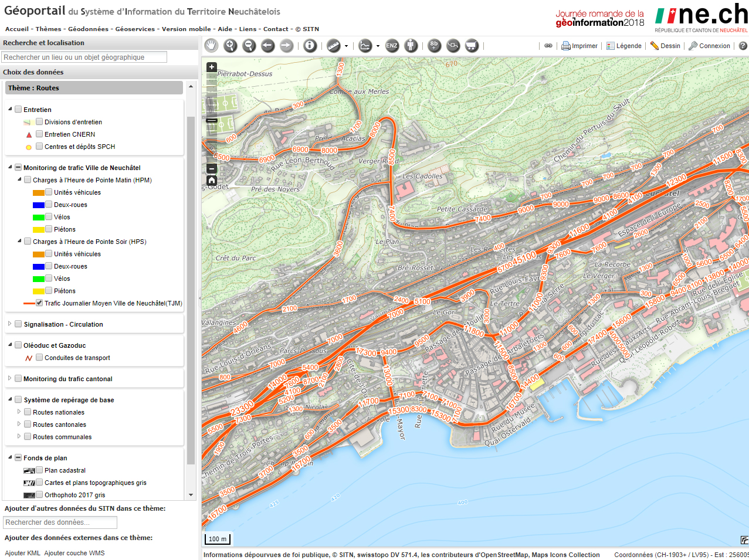Uncheck Trafic Journalier Moyen Ville de Neuchâtel layer
The height and width of the screenshot is (560, 749).
39,303
